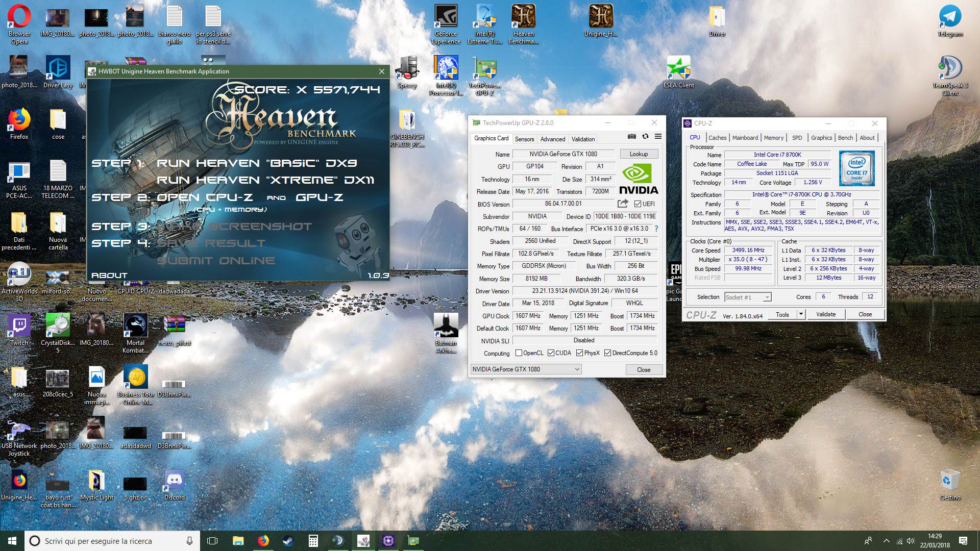This screenshot has height=551, width=980.
Task: Open GeForce Experience desktop icon
Action: click(446, 24)
